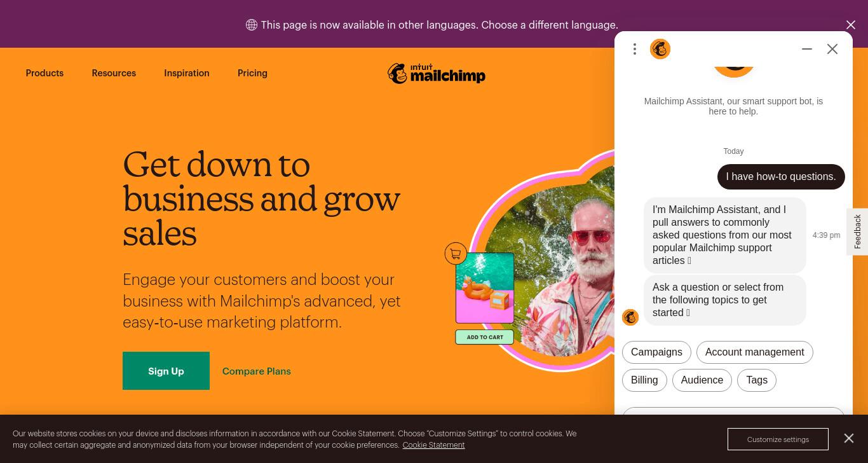The width and height of the screenshot is (868, 463).
Task: Select the Campaigns topic chip
Action: point(656,352)
